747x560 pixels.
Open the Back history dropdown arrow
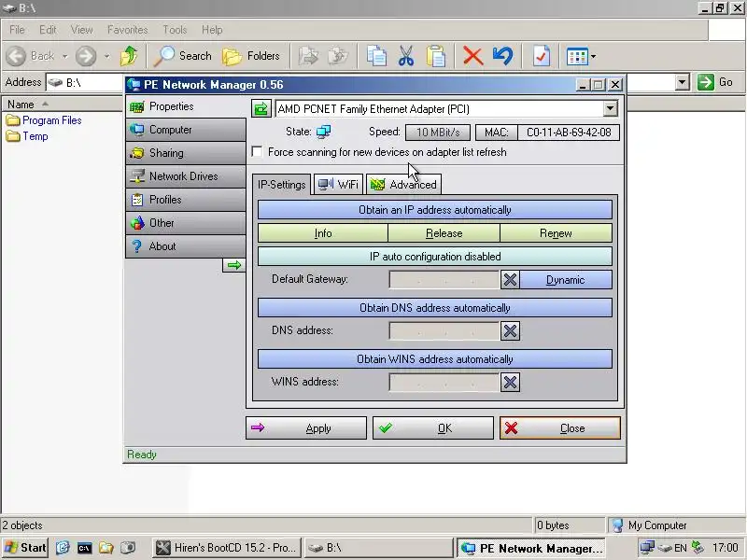point(64,56)
